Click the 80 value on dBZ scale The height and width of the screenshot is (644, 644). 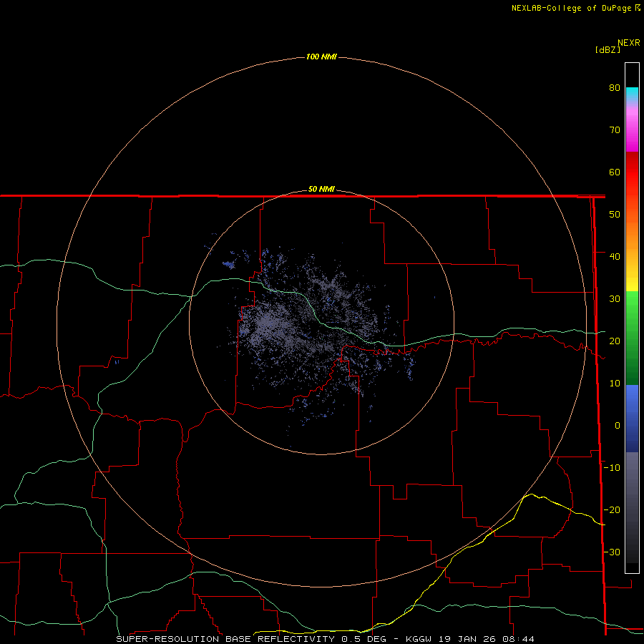pos(615,88)
